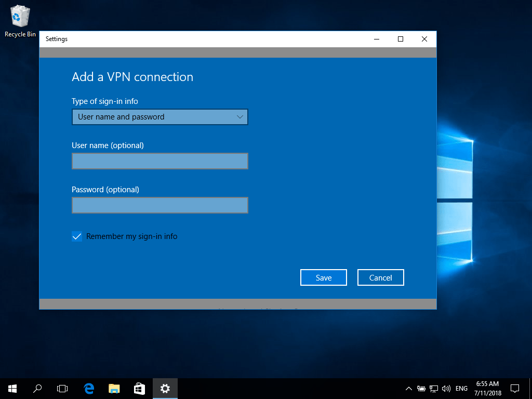Click the Show desktop sliver
The image size is (532, 399).
tap(530, 389)
